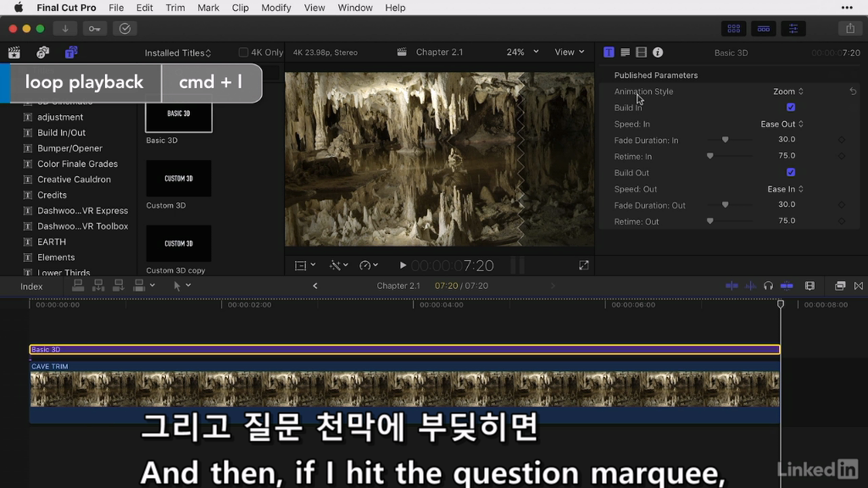Viewport: 868px width, 488px height.
Task: Enable the 4K Only checkbox
Action: [243, 52]
